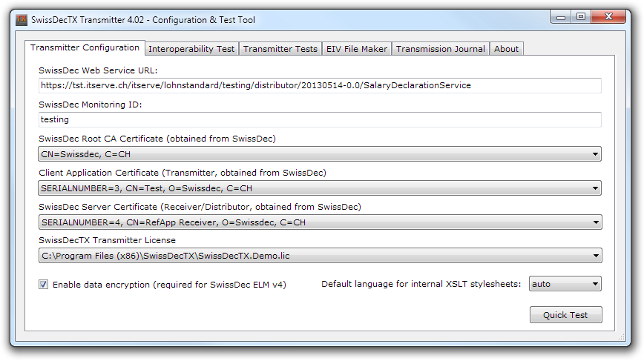This screenshot has height=361, width=644.
Task: Open the Transmission Journal tab
Action: tap(440, 49)
